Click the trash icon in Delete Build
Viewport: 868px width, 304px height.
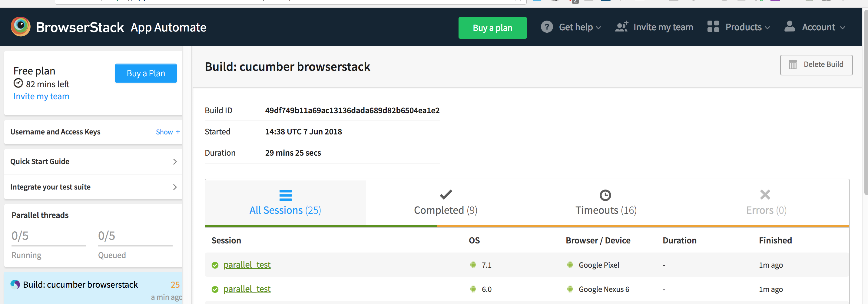[x=793, y=64]
